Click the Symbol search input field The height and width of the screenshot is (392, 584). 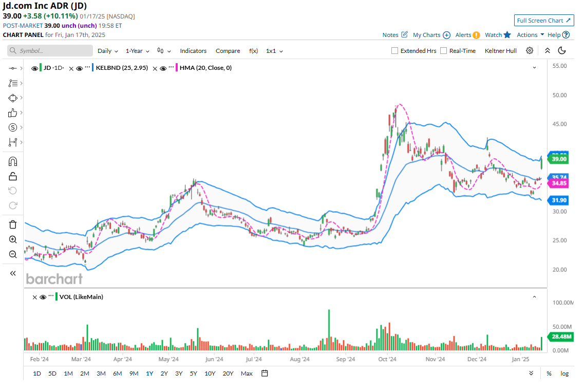coord(50,51)
